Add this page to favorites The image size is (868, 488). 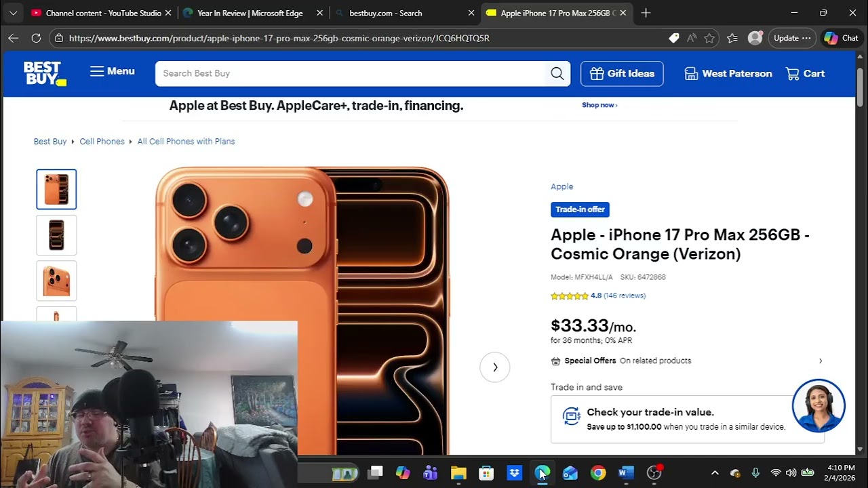[709, 38]
